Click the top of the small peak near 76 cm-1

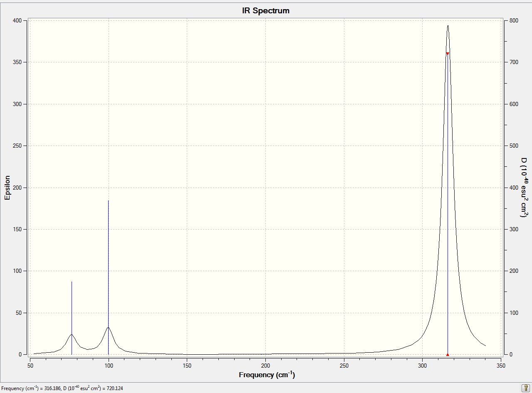(x=72, y=334)
